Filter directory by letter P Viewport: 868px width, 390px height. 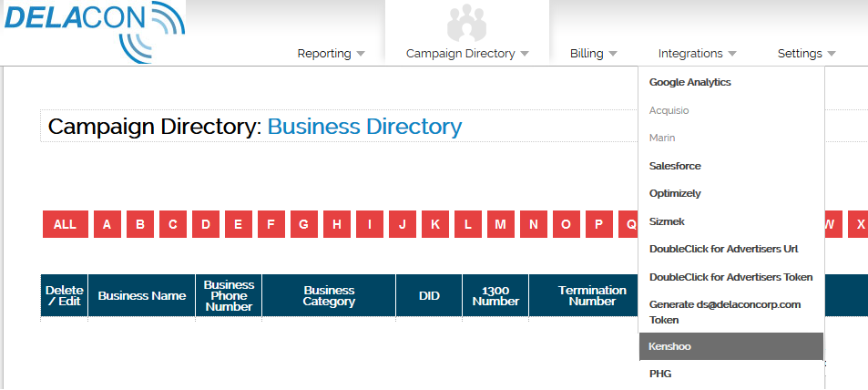[x=599, y=224]
